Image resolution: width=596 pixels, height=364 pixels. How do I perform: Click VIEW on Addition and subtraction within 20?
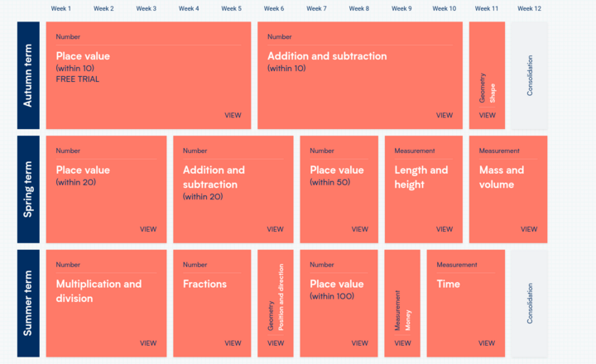click(x=275, y=229)
